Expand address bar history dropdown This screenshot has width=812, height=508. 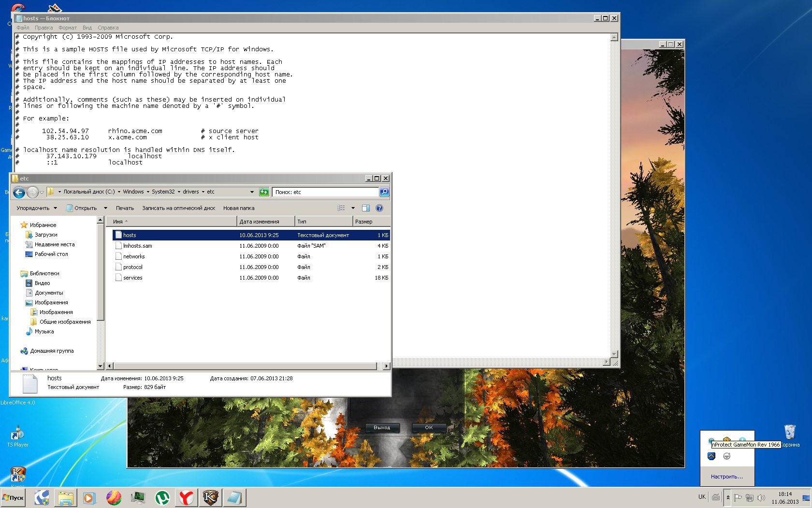coord(252,192)
